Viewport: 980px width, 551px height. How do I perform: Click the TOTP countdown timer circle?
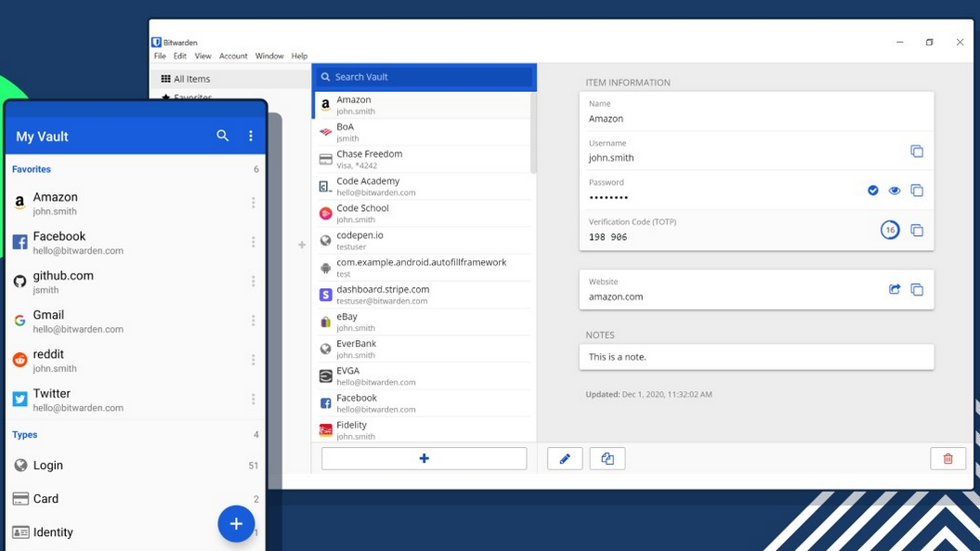click(890, 230)
